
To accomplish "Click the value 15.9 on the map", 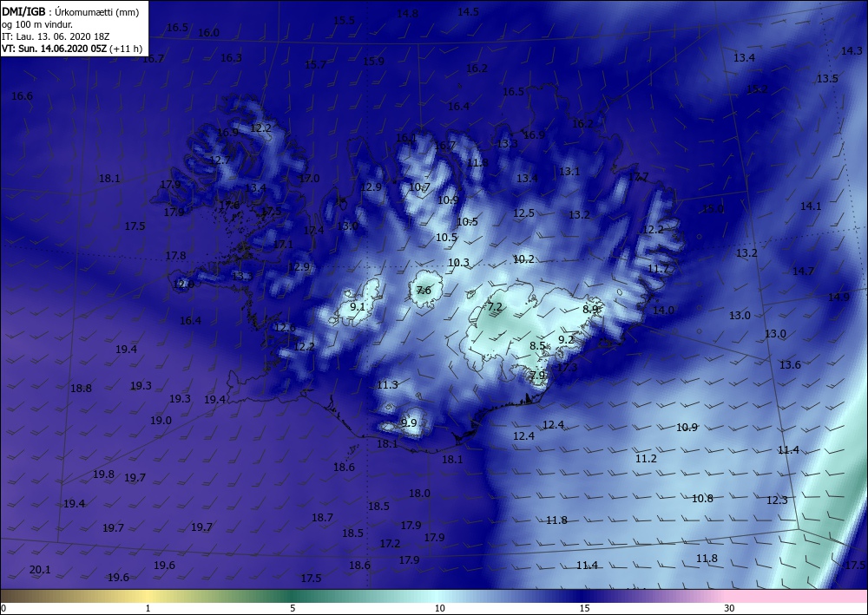I will coord(373,61).
